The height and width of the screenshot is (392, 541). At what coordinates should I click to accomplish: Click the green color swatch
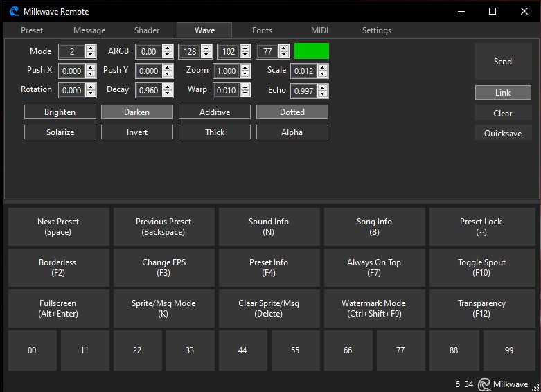(312, 51)
